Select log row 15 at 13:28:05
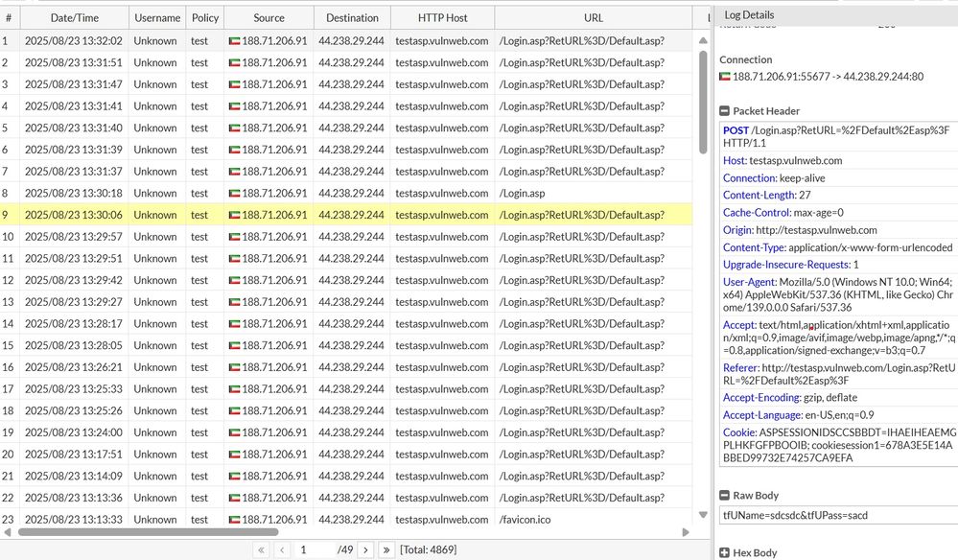958x560 pixels. tap(346, 345)
